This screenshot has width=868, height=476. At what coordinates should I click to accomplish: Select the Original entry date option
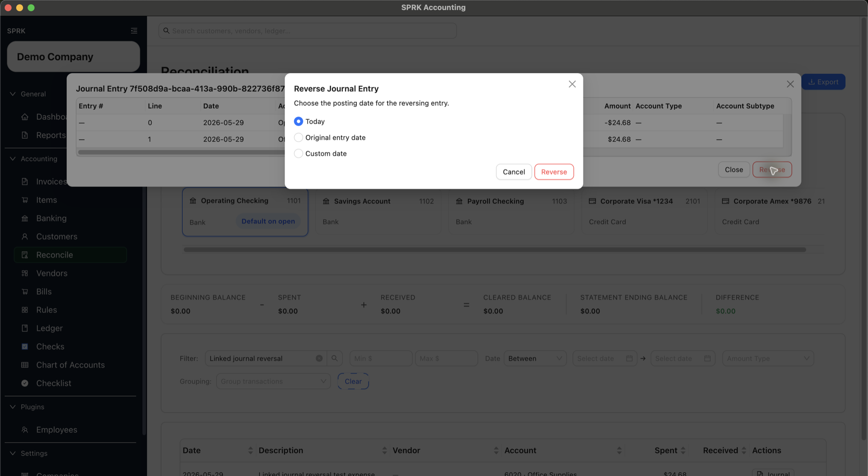[x=298, y=137]
